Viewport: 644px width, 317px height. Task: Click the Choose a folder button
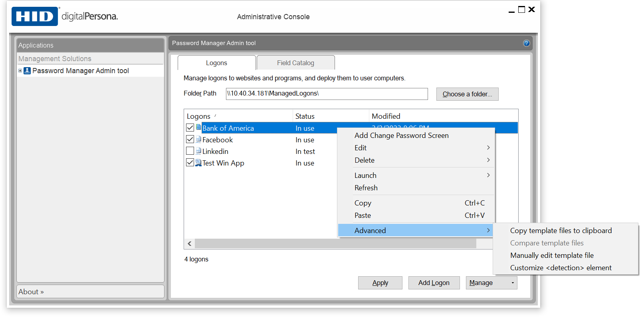pyautogui.click(x=467, y=94)
